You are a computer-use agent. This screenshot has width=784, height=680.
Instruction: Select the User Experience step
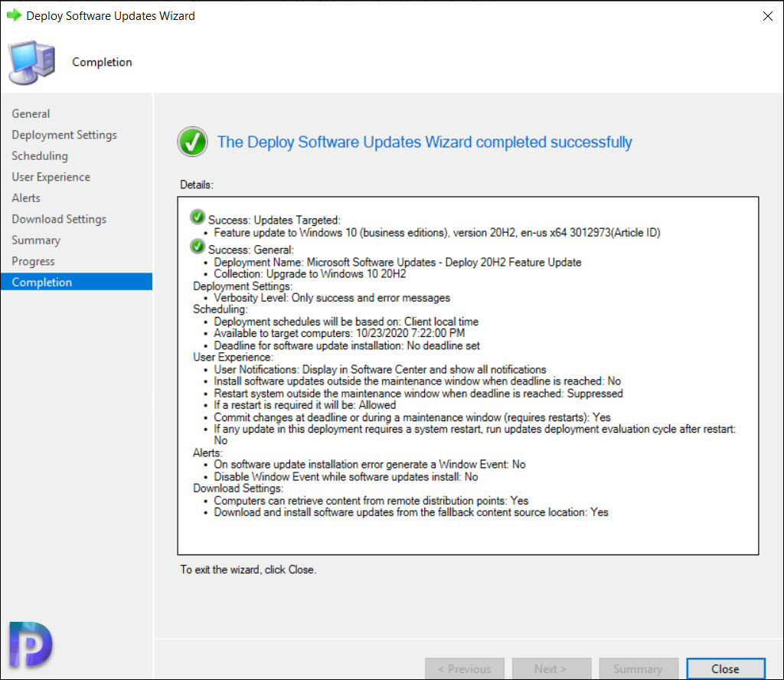pos(51,177)
